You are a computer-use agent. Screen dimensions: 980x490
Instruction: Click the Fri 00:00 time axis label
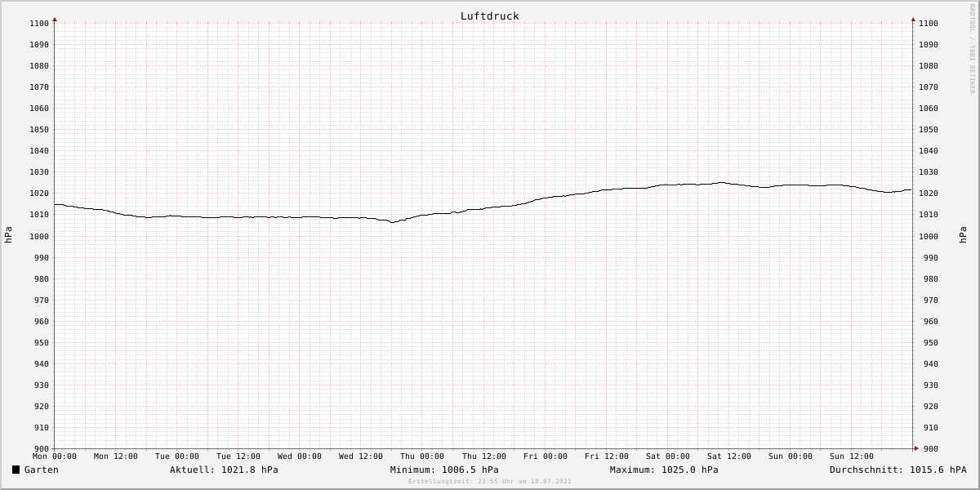pyautogui.click(x=546, y=457)
